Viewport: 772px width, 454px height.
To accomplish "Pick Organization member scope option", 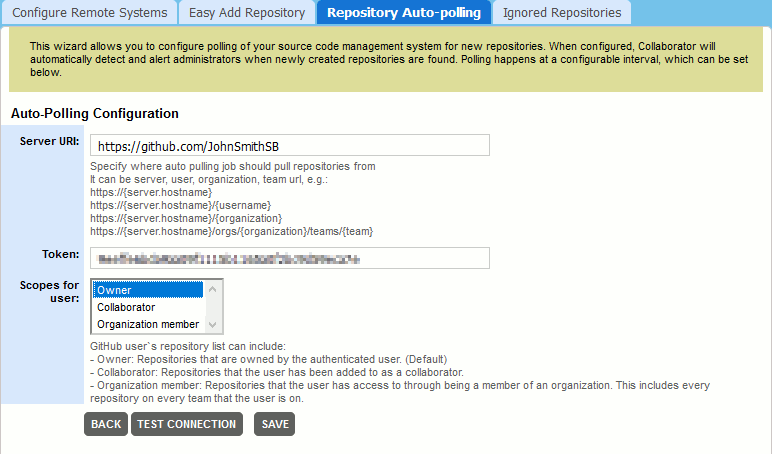I will tap(148, 324).
